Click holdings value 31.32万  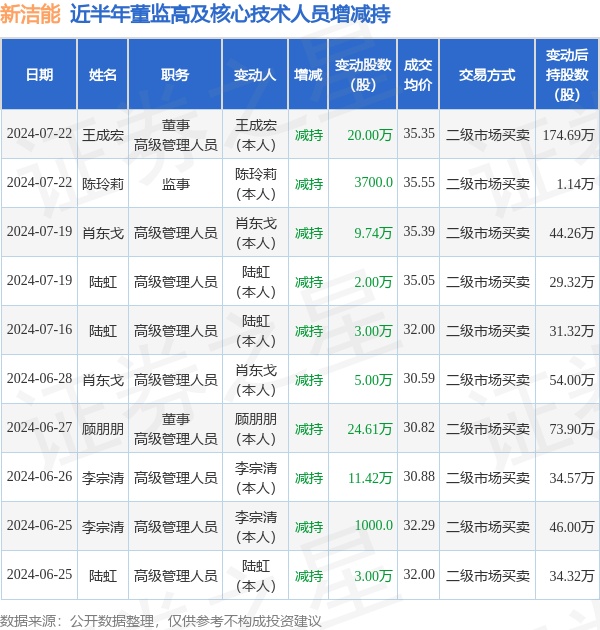[572, 331]
